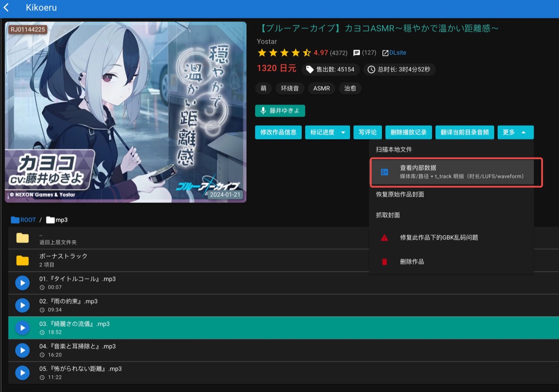Select 修复此作品下的GBK乱码问题 menu item

451,237
